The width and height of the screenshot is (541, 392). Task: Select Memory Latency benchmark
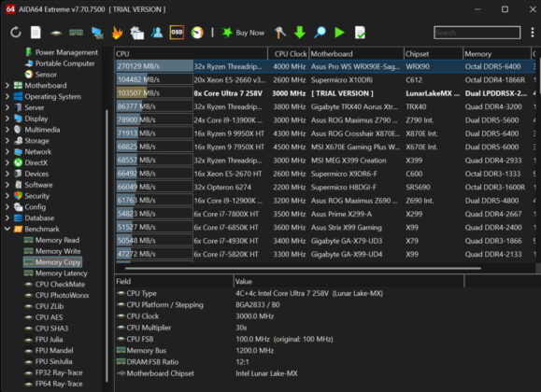point(61,273)
